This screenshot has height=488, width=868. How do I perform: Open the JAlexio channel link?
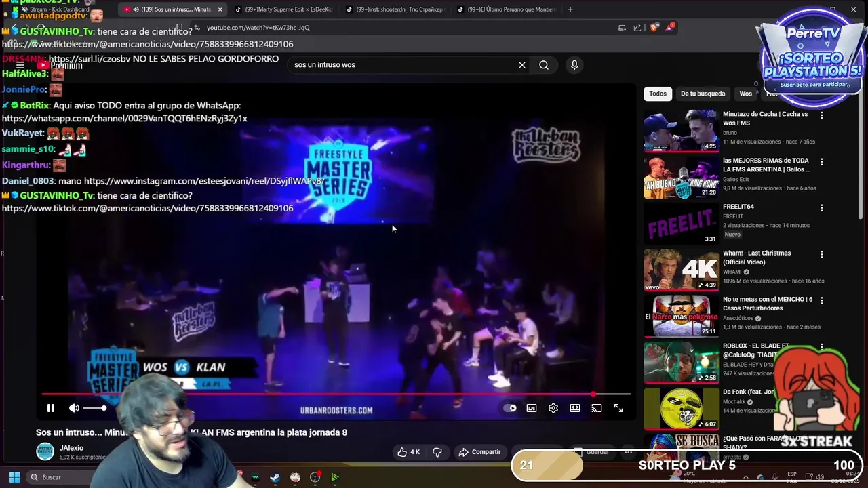click(x=71, y=448)
